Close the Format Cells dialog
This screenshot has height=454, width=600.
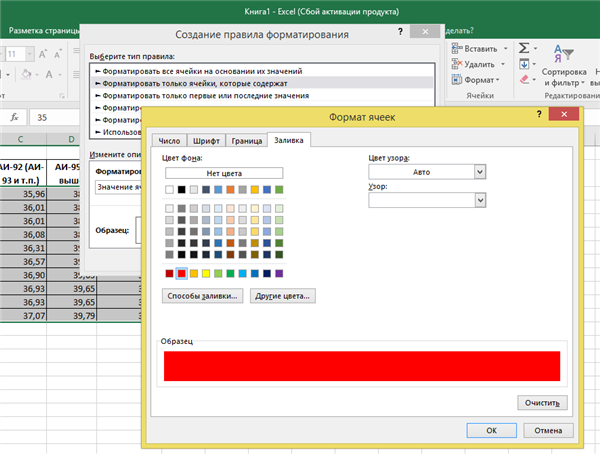564,114
